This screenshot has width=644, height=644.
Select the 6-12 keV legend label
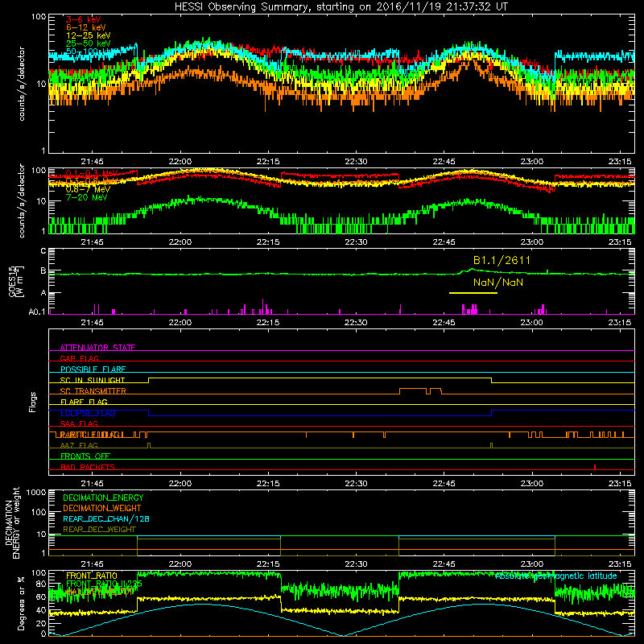coord(86,27)
